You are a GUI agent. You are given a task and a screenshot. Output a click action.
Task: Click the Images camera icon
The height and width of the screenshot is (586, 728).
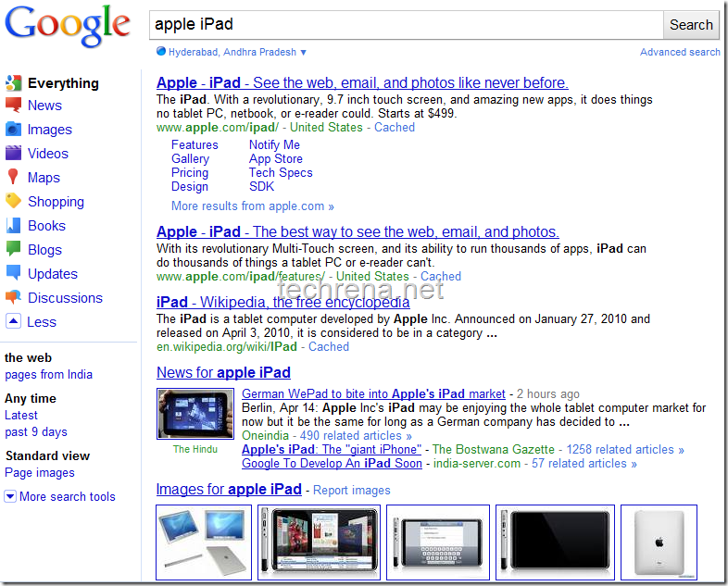14,129
